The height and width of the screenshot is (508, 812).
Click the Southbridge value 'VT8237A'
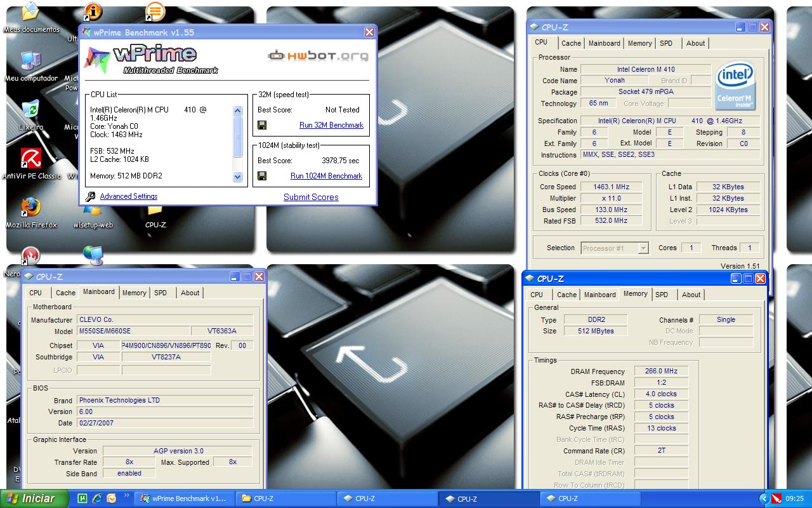click(x=166, y=357)
